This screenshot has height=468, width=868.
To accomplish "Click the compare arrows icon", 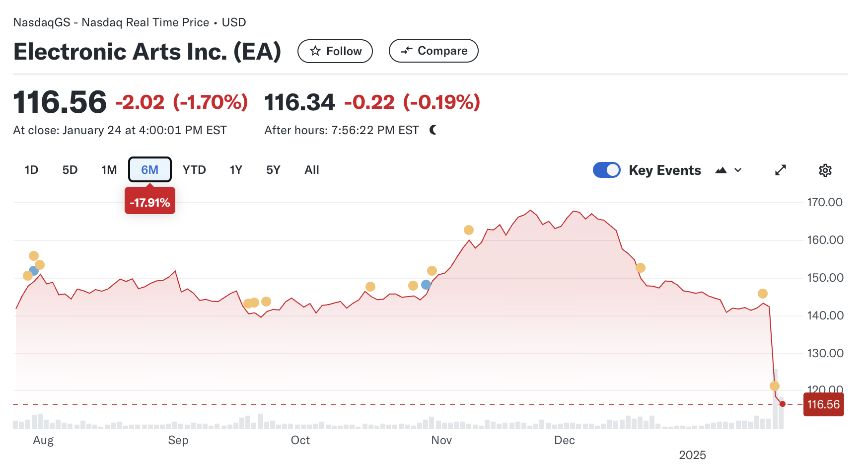I will pyautogui.click(x=407, y=51).
